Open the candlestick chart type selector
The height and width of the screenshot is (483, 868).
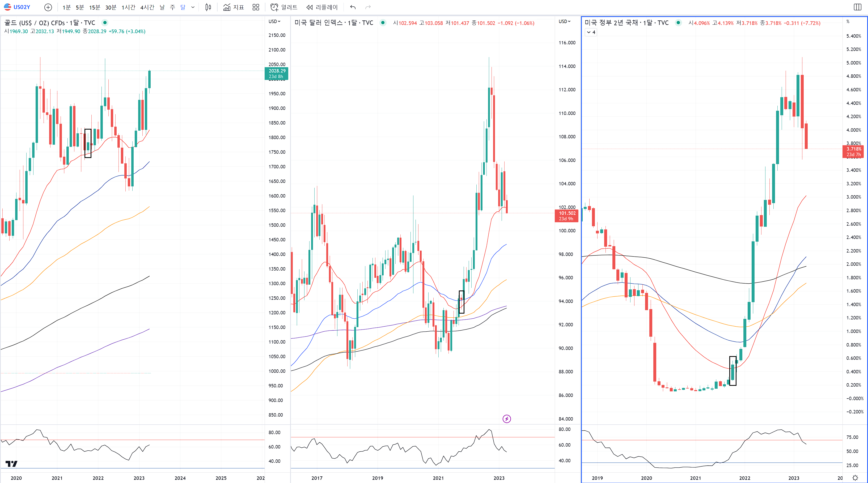(x=208, y=7)
